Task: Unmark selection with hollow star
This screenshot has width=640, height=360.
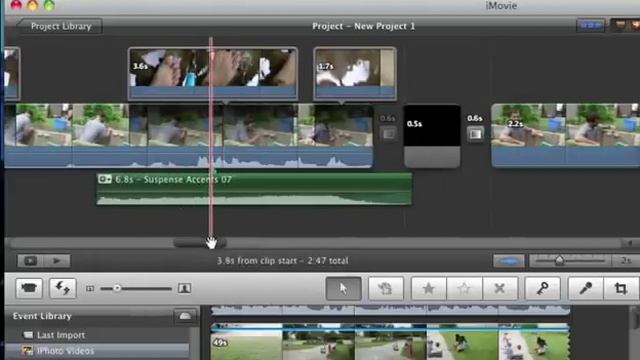Action: (x=464, y=289)
